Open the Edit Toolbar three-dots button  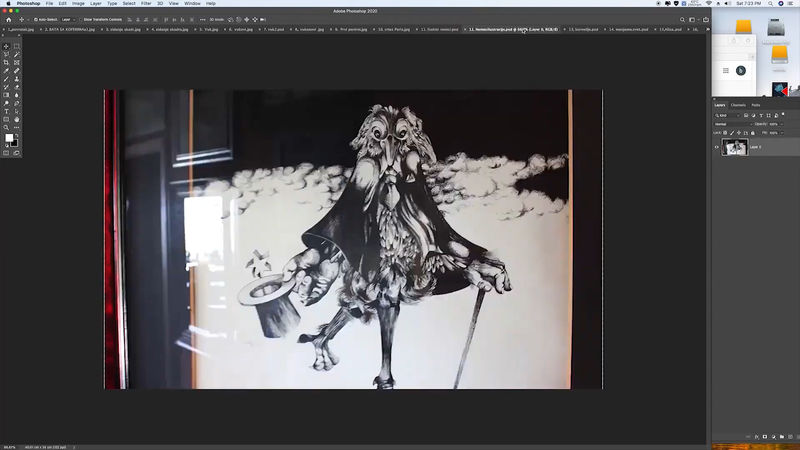click(x=17, y=128)
